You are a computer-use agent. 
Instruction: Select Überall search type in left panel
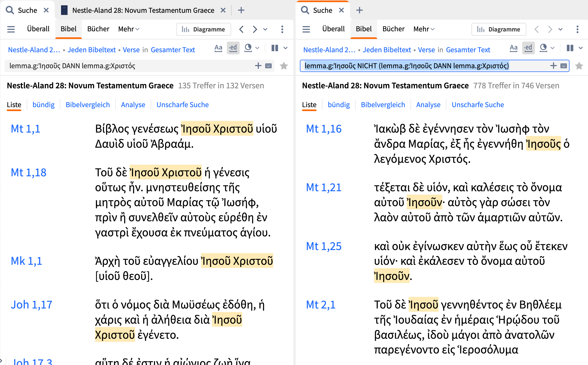[x=38, y=29]
